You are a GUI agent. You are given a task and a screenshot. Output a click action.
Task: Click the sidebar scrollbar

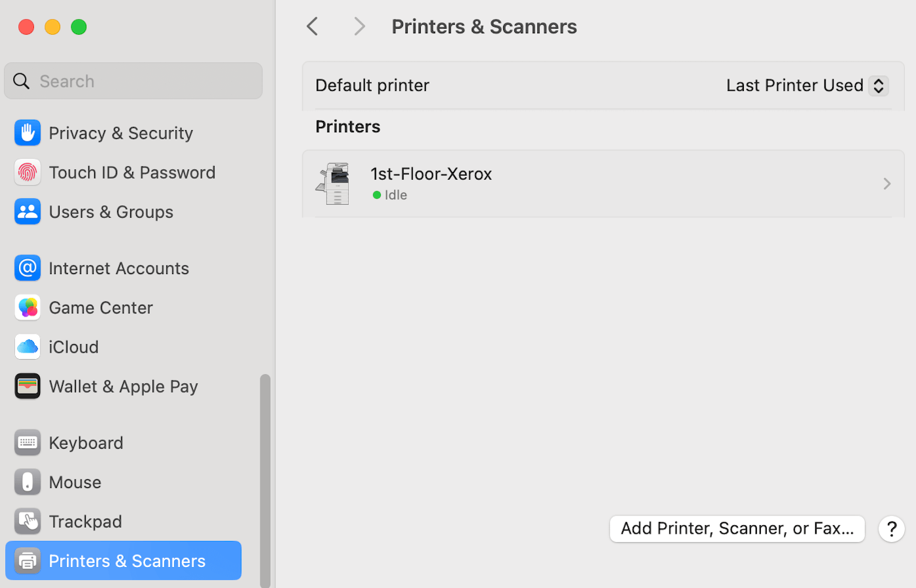[x=265, y=479]
